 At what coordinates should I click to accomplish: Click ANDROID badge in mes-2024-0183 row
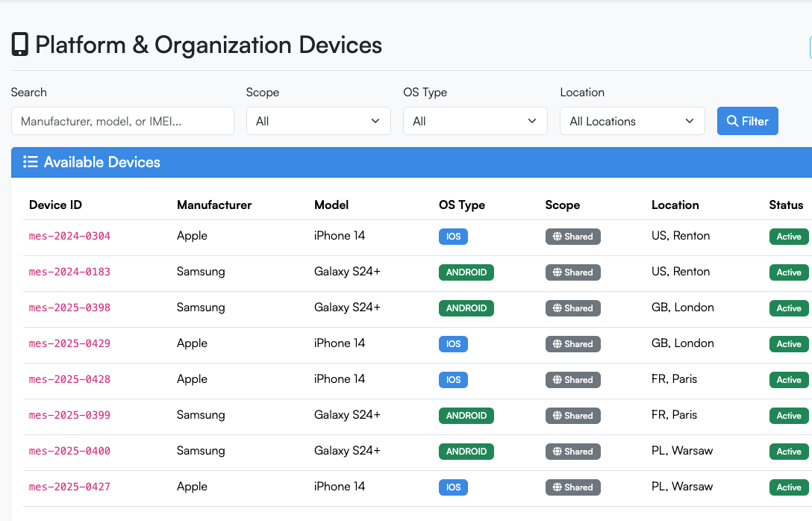466,272
